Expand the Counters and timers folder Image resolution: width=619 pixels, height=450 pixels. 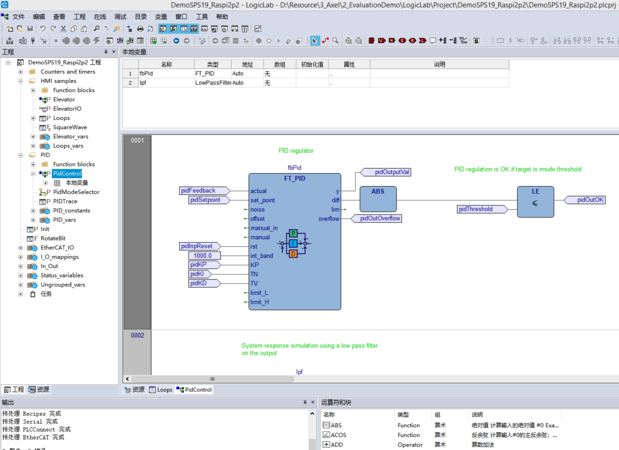20,72
